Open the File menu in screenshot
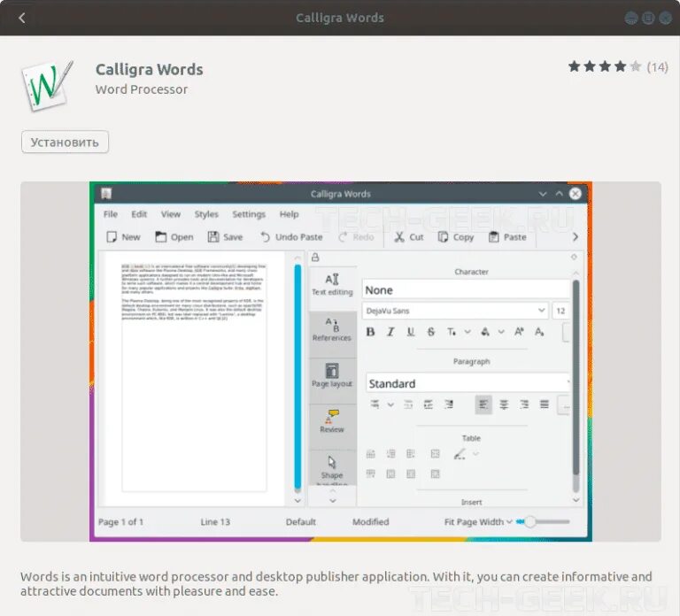 [110, 214]
